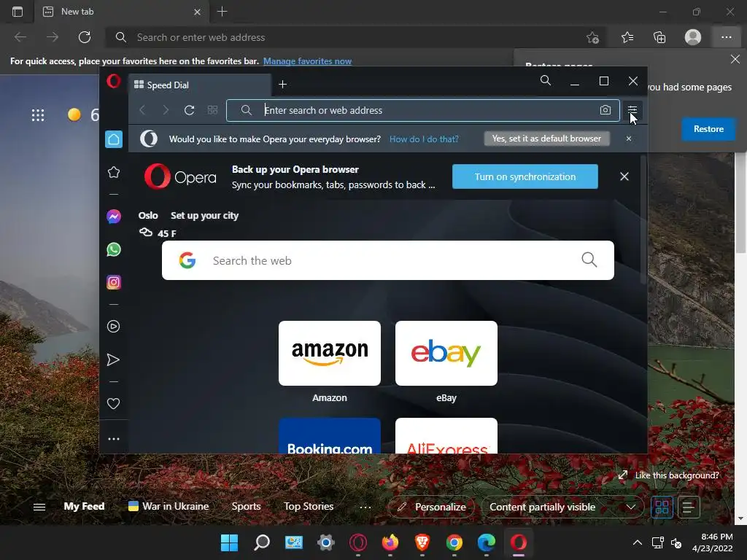This screenshot has width=747, height=560.
Task: Click the Opera snapshot camera icon
Action: point(605,110)
